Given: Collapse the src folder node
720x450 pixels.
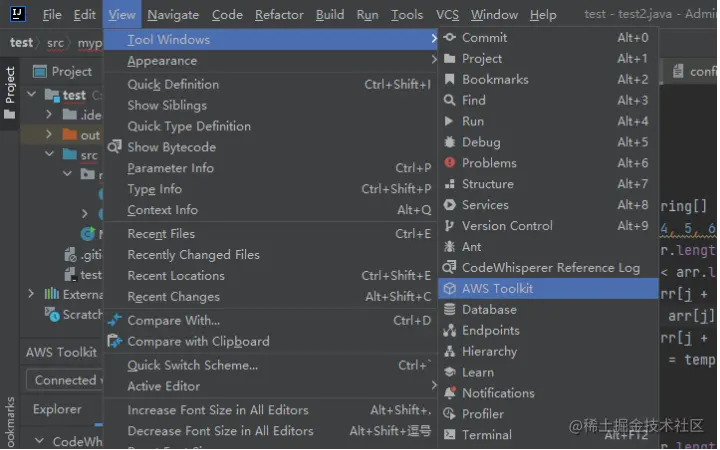Looking at the screenshot, I should click(x=49, y=154).
